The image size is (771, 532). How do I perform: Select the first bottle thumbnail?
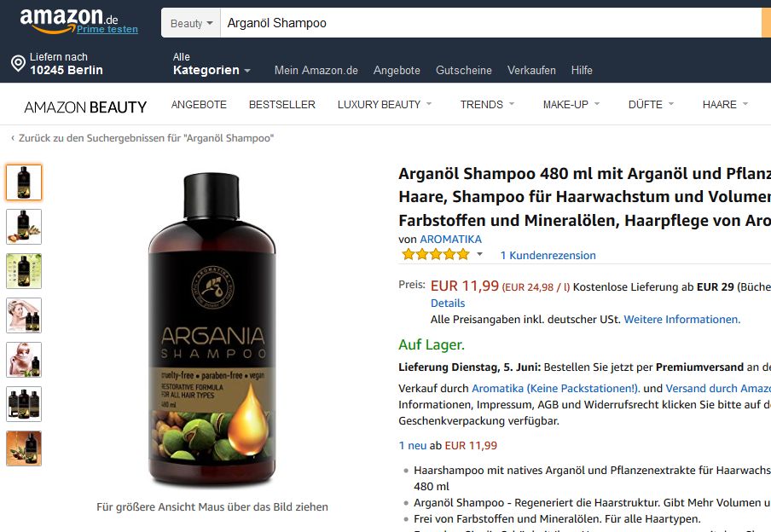[x=24, y=182]
